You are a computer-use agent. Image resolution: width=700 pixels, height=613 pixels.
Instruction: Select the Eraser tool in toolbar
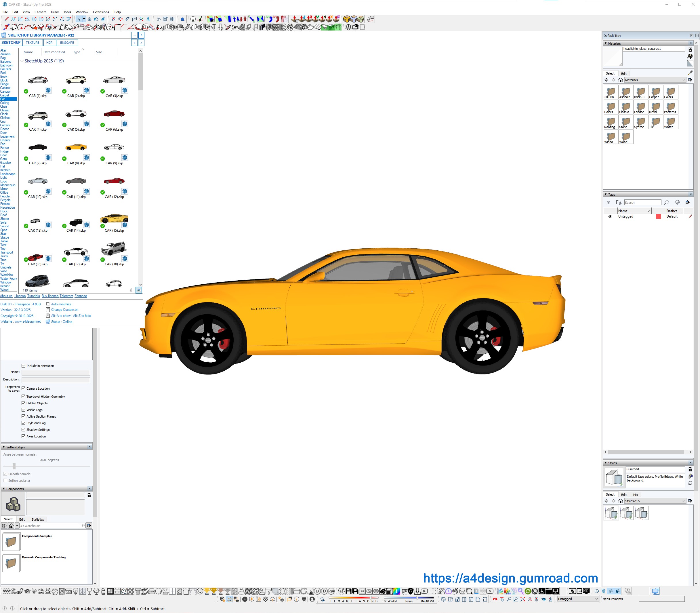103,19
